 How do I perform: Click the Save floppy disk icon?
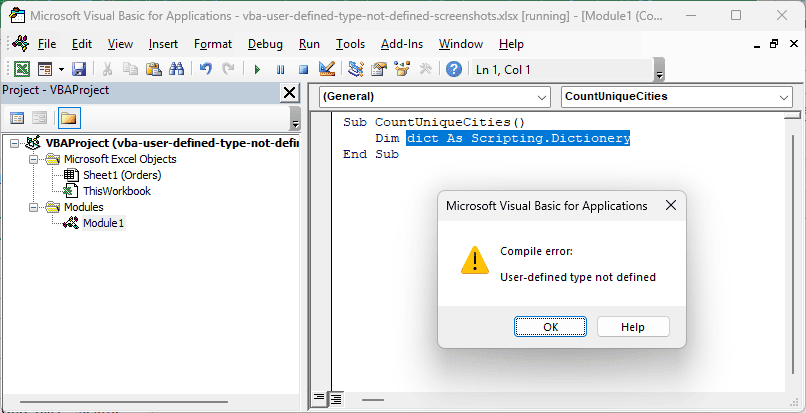pos(79,69)
